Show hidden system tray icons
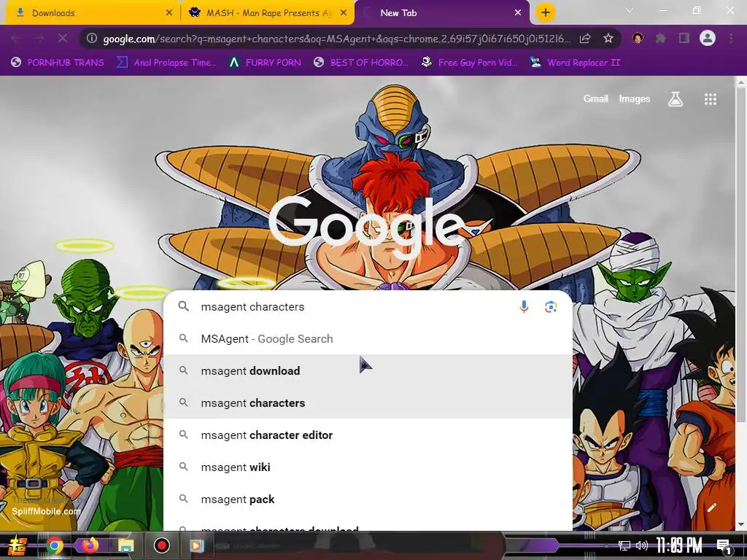Image resolution: width=747 pixels, height=560 pixels. (606, 545)
